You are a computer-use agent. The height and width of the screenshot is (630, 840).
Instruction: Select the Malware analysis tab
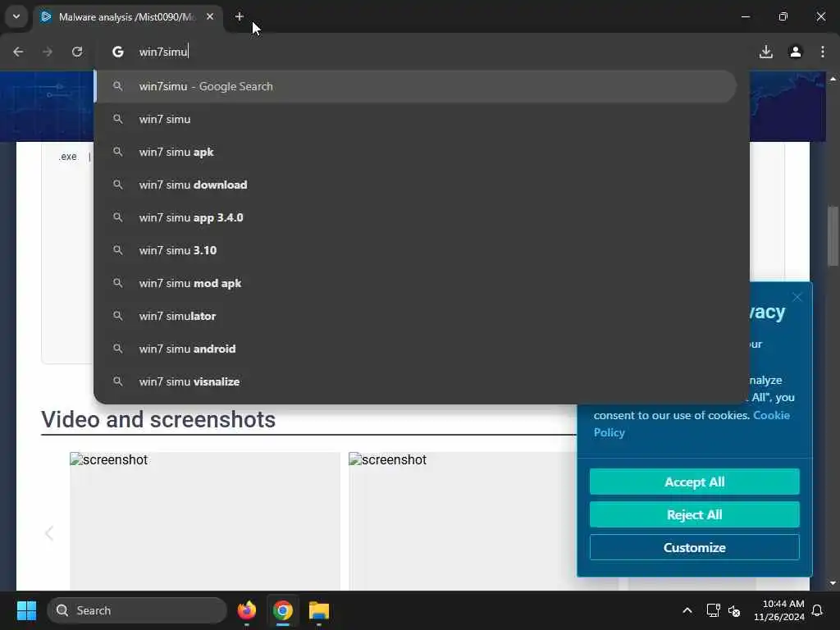[x=127, y=16]
